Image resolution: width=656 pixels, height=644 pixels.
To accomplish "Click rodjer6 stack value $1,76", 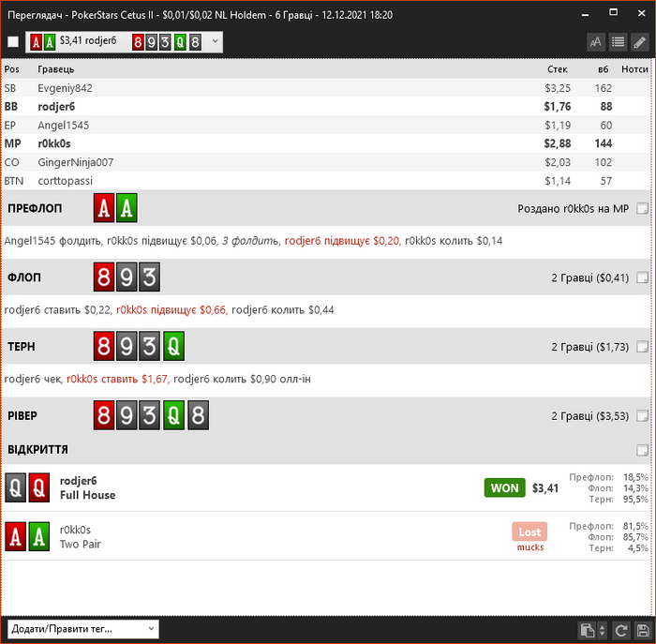I will pyautogui.click(x=558, y=106).
